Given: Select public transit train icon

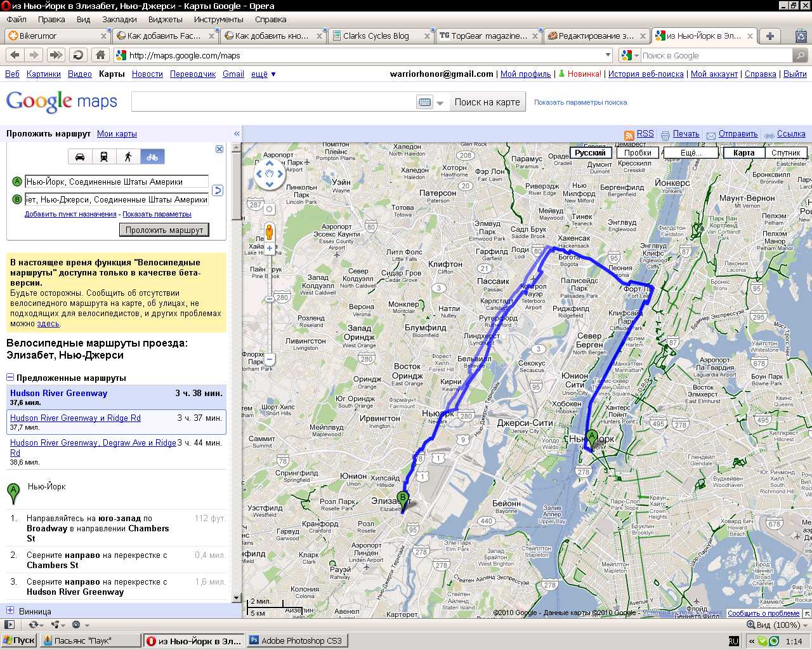Looking at the screenshot, I should (104, 157).
